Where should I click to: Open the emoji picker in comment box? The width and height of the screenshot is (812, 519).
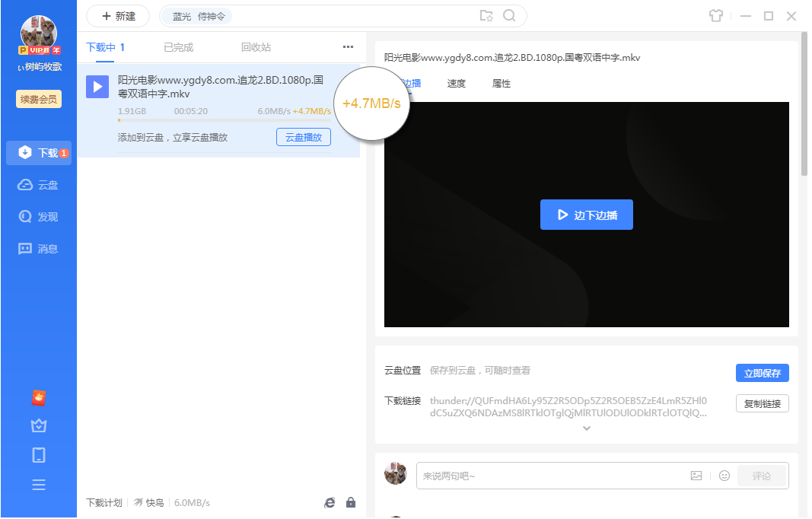[724, 476]
